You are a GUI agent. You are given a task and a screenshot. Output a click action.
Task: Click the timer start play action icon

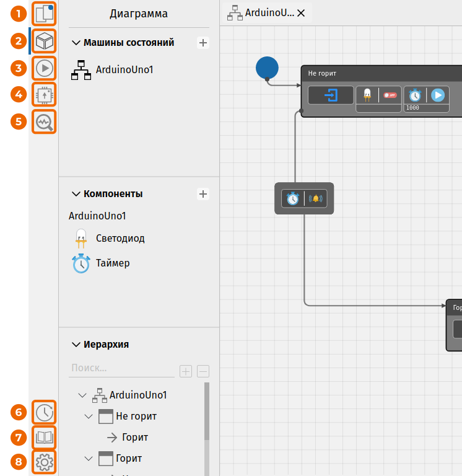tap(438, 95)
